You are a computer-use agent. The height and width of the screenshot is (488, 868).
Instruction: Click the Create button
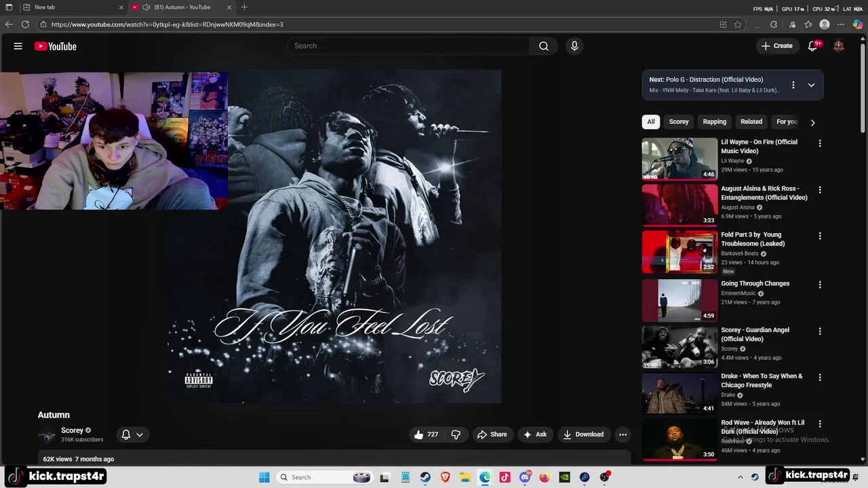[x=776, y=46]
